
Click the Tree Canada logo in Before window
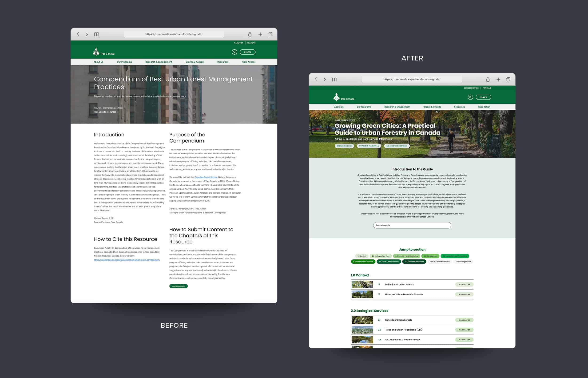[103, 52]
